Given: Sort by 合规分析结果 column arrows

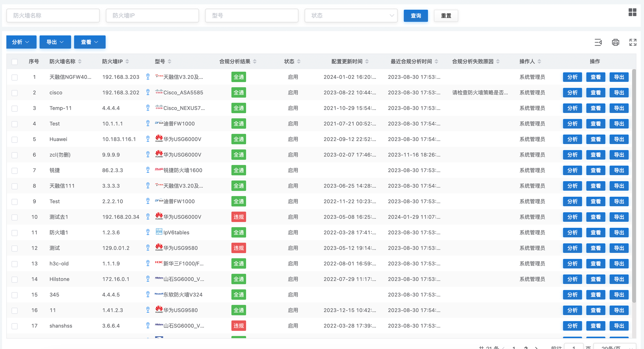Looking at the screenshot, I should tap(255, 61).
